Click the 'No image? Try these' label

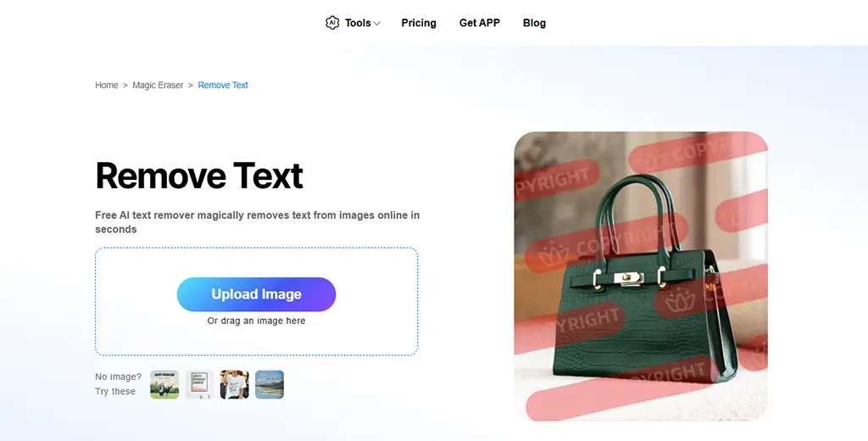click(118, 384)
